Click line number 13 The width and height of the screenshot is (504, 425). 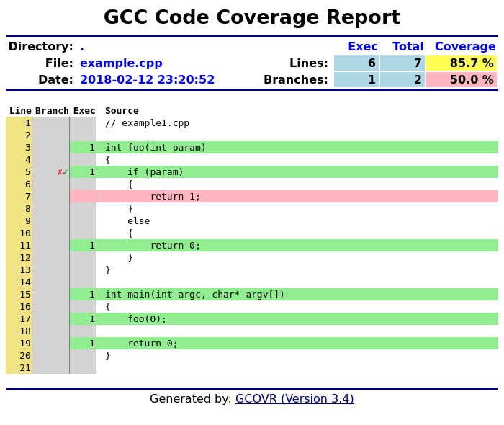coord(25,270)
